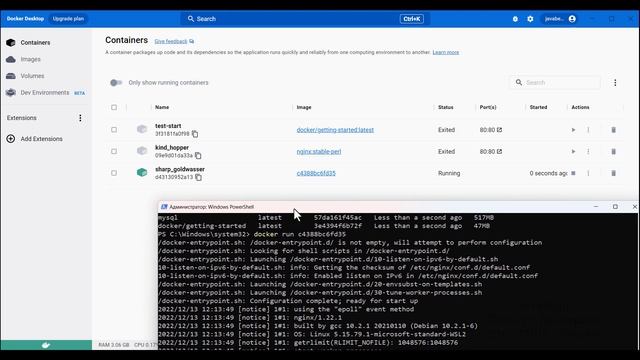Open the Volumes sidebar section
The image size is (640, 360).
tap(32, 76)
